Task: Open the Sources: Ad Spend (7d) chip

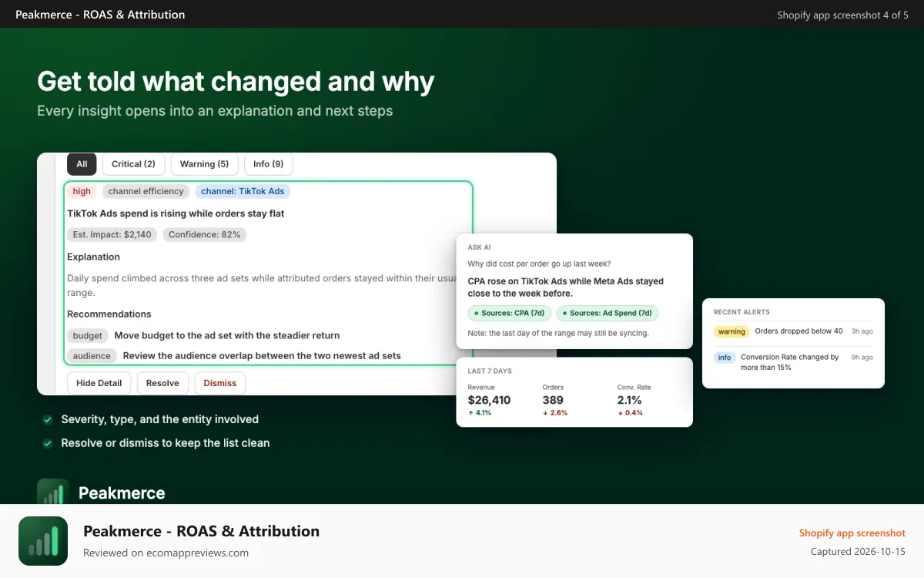Action: [607, 313]
